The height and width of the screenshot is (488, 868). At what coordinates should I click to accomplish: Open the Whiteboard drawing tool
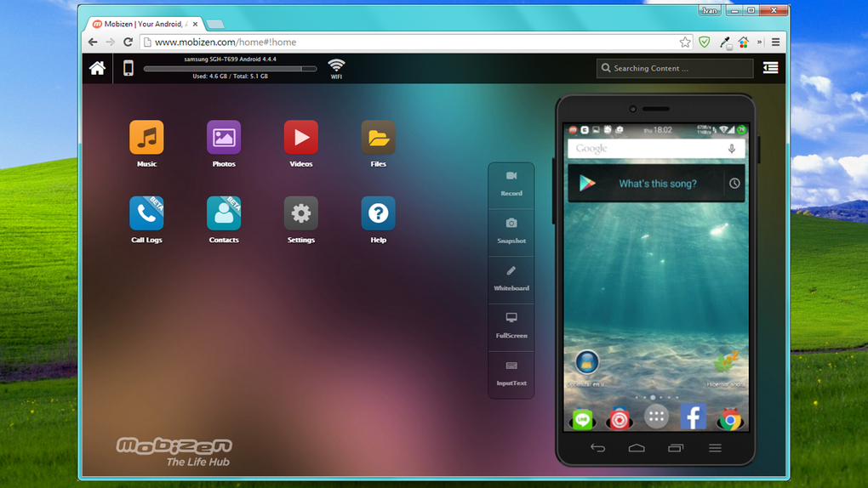[511, 280]
